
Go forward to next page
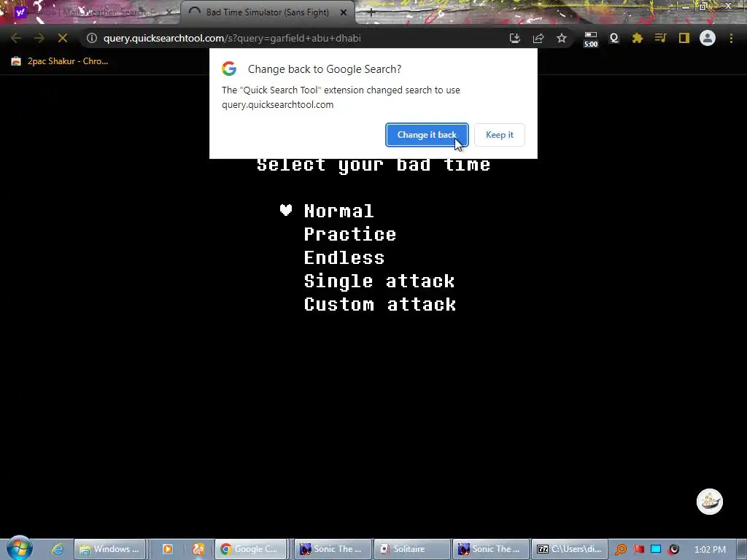(x=39, y=38)
